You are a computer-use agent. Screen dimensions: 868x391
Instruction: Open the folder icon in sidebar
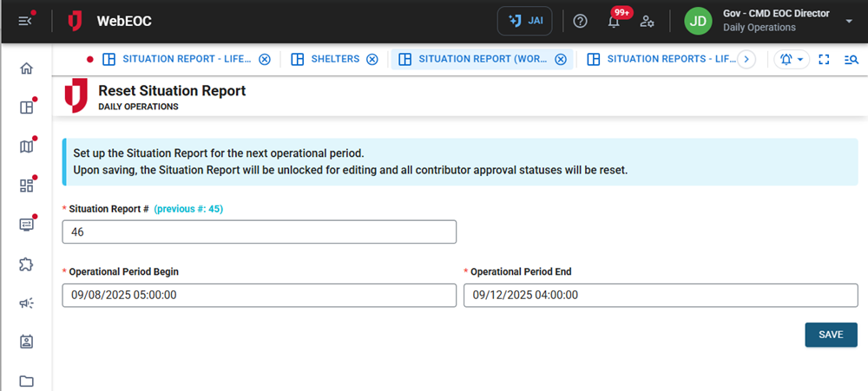[x=26, y=381]
